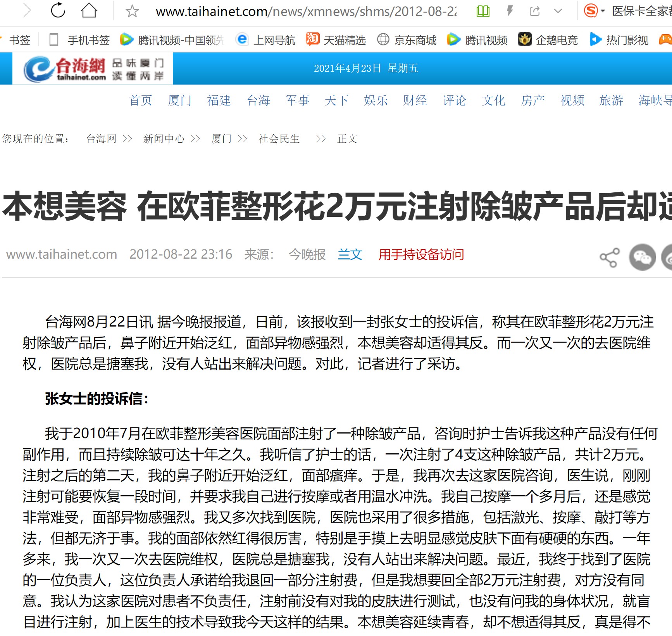Click the article share icon
672x636 pixels.
(x=610, y=258)
